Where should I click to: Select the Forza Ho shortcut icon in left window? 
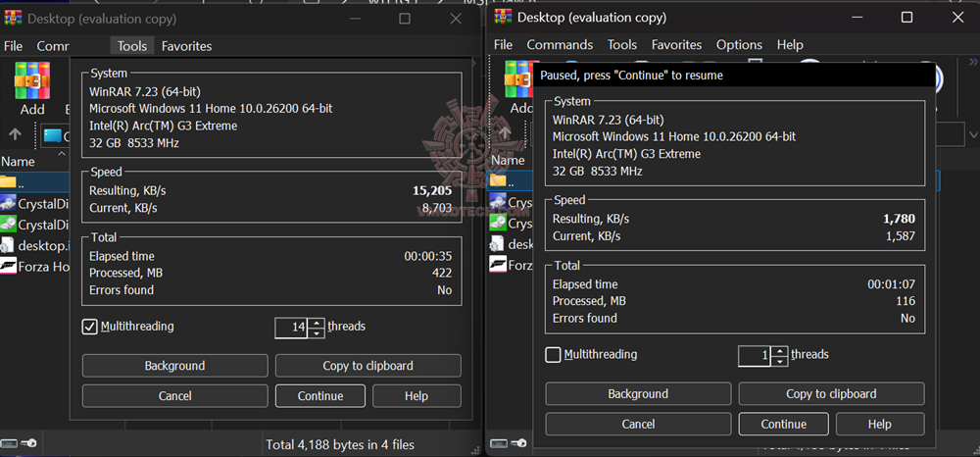[8, 266]
